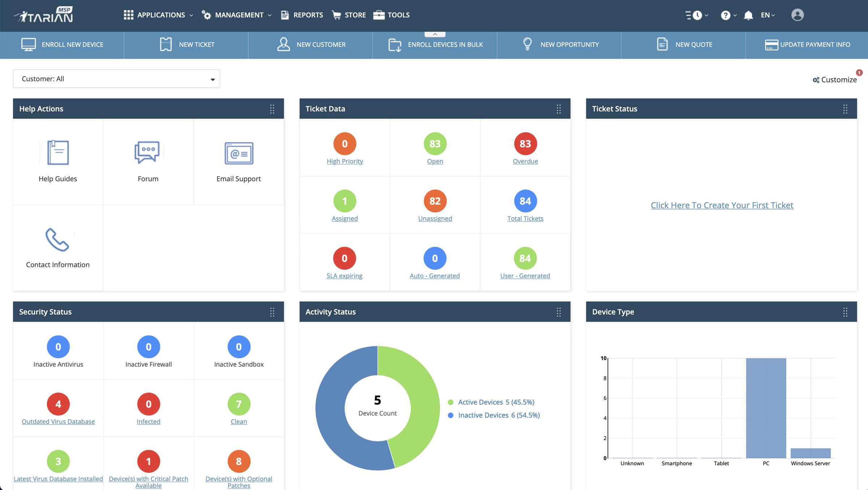Click the Contact Information phone icon

(x=57, y=240)
